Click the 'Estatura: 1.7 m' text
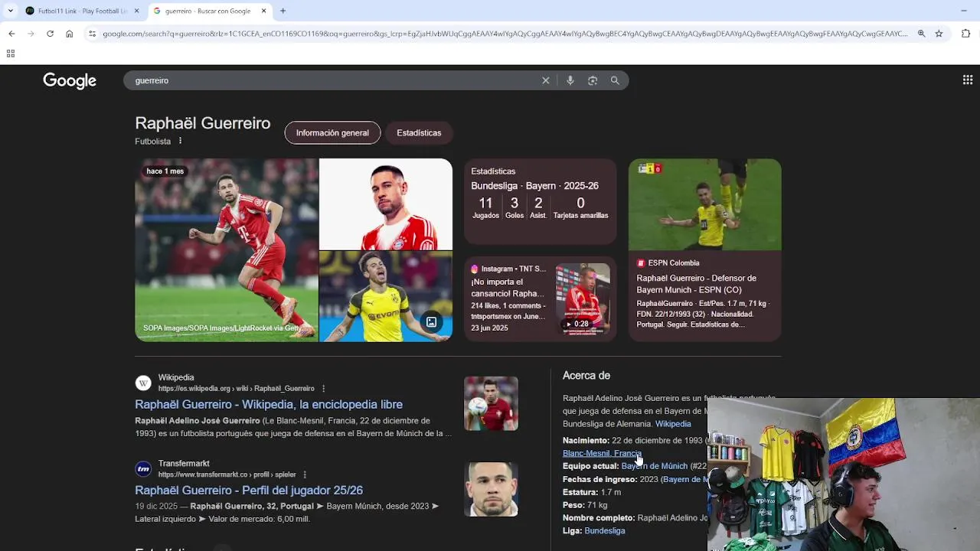The height and width of the screenshot is (551, 980). click(x=592, y=492)
